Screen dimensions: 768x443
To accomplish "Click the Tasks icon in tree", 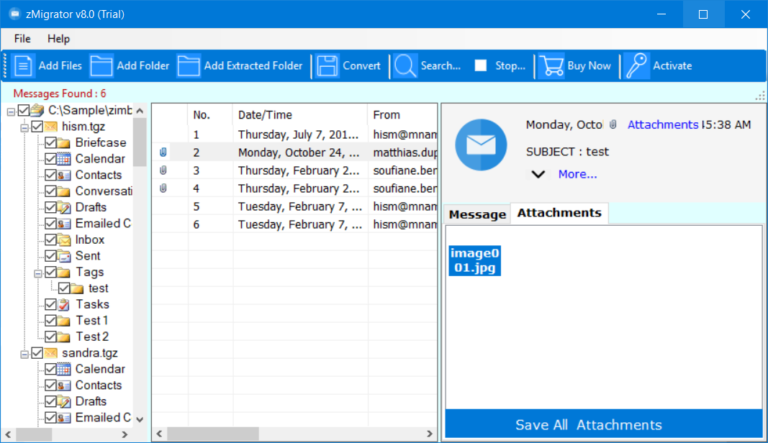I will click(x=64, y=304).
